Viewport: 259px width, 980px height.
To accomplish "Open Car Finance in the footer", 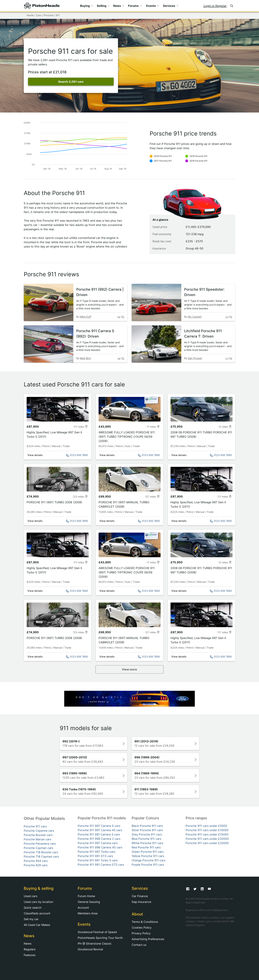I will pyautogui.click(x=140, y=896).
